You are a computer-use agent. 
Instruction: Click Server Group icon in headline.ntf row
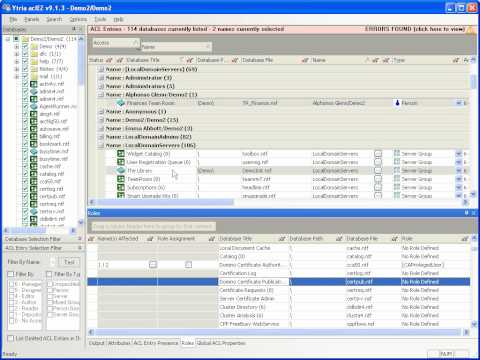click(x=397, y=187)
